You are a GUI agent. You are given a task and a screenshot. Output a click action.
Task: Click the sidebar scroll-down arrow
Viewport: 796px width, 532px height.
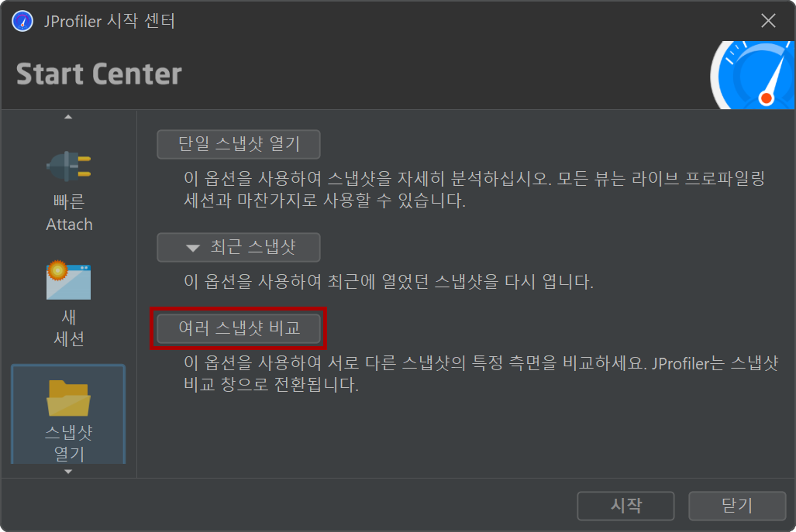[x=68, y=472]
